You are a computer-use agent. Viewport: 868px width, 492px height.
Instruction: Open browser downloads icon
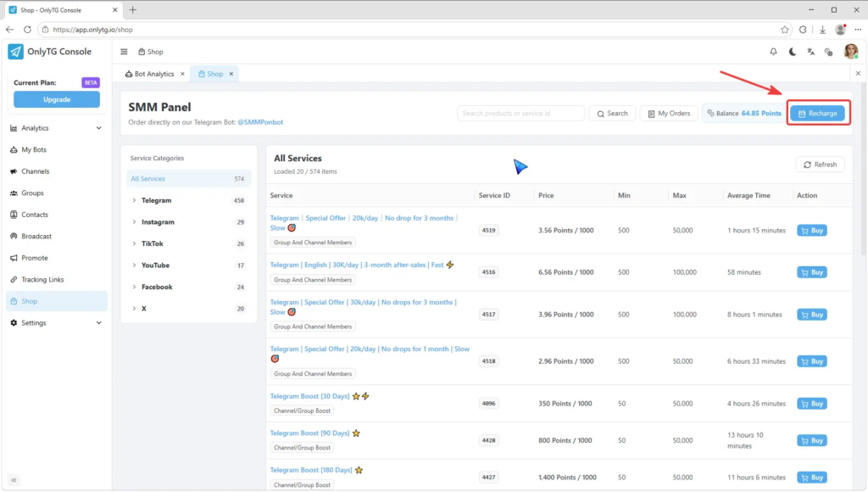point(822,30)
